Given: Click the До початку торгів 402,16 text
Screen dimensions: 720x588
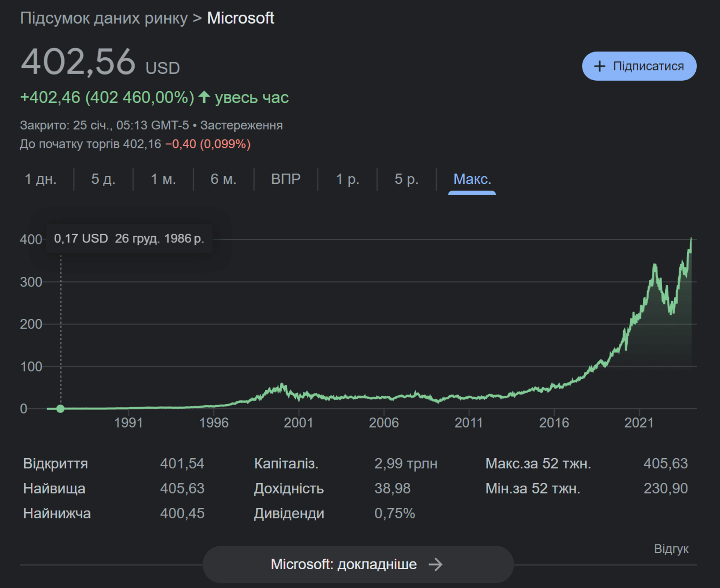Looking at the screenshot, I should tap(90, 144).
